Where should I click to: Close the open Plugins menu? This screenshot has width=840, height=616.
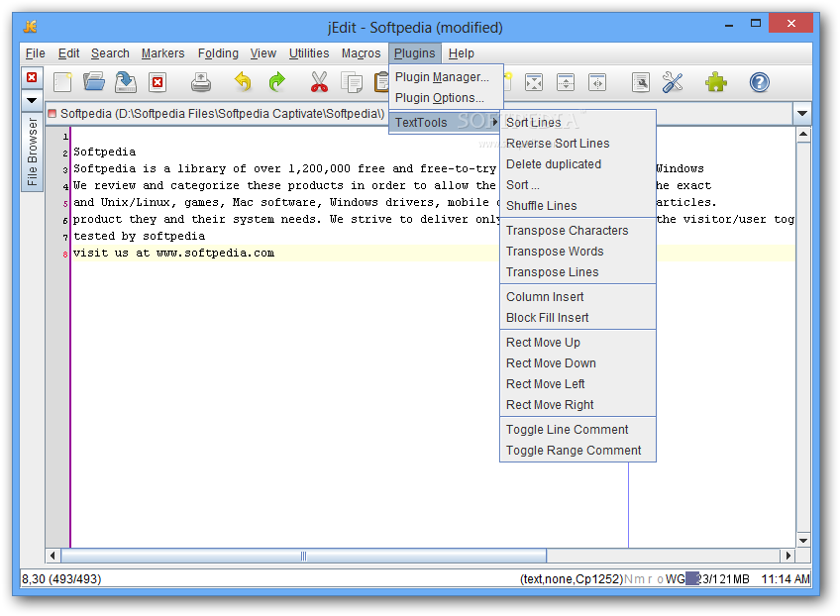point(415,53)
